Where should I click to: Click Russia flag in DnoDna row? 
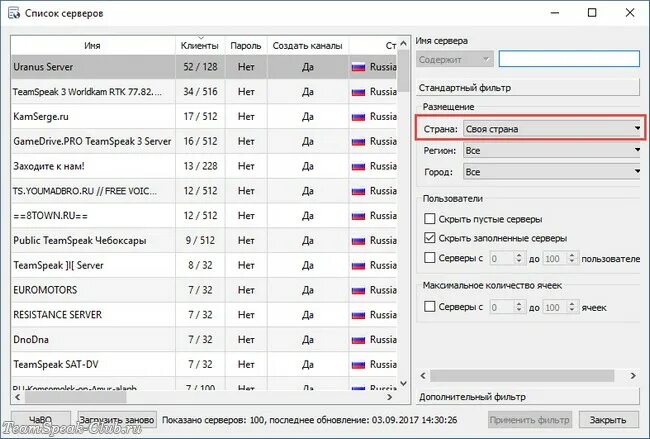(358, 340)
